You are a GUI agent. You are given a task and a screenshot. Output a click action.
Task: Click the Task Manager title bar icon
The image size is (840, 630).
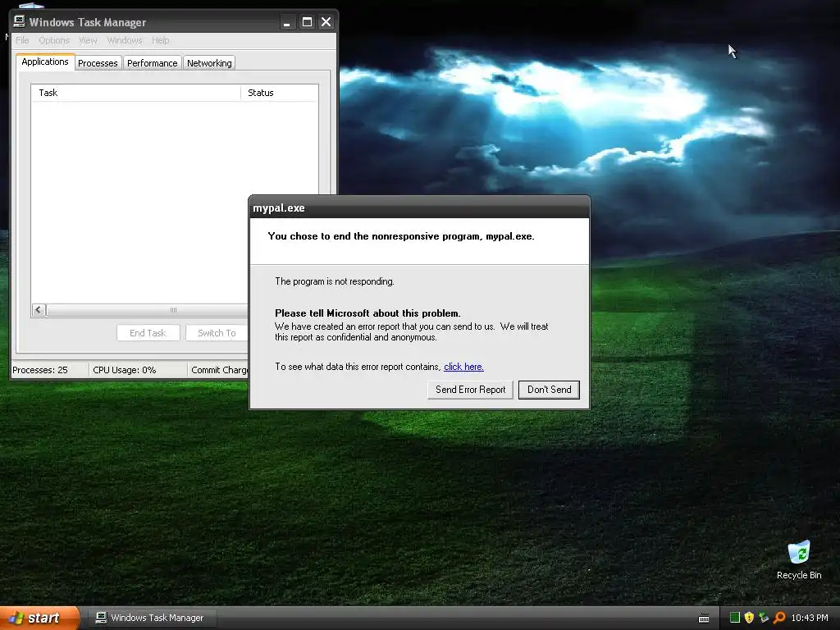coord(20,21)
